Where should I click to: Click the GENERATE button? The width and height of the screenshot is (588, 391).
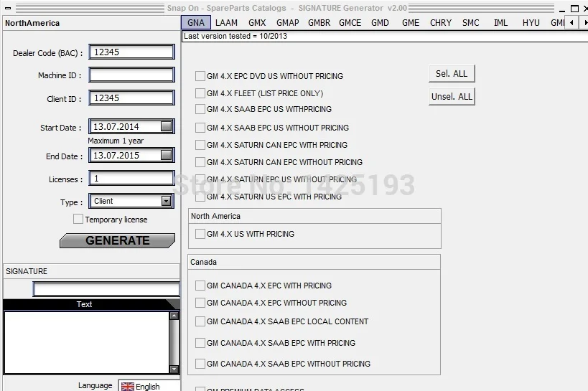pyautogui.click(x=117, y=240)
